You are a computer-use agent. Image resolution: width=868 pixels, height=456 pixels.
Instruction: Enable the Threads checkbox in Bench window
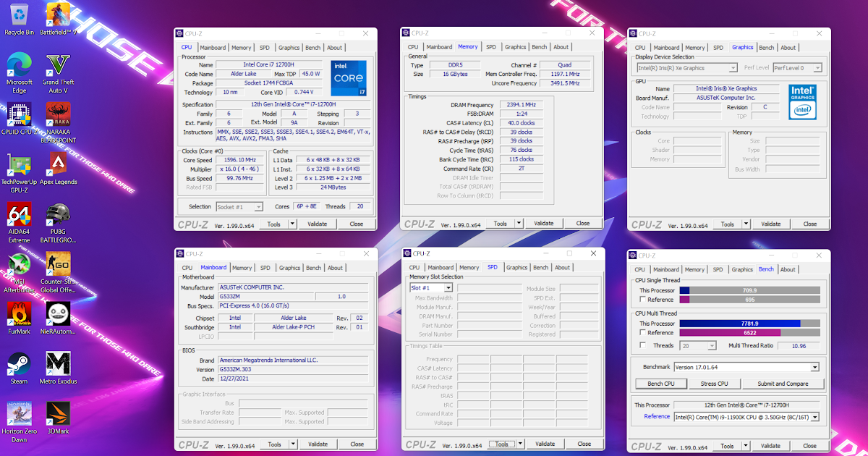pos(642,345)
